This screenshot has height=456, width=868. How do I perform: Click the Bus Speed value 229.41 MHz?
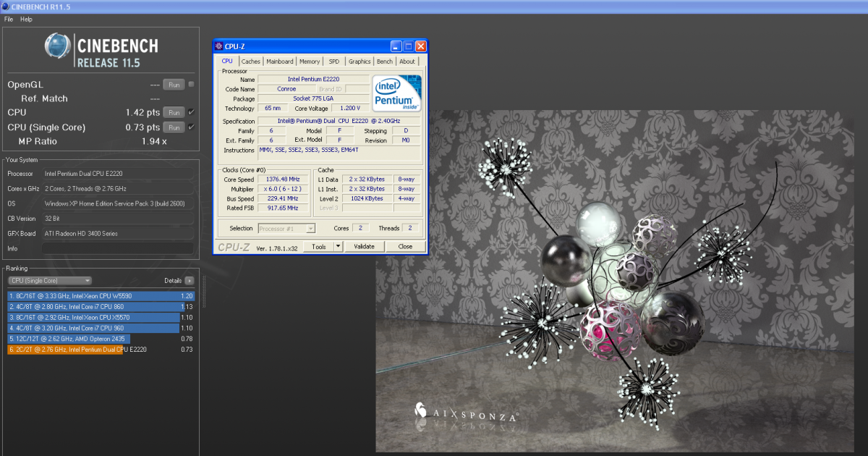click(x=282, y=198)
